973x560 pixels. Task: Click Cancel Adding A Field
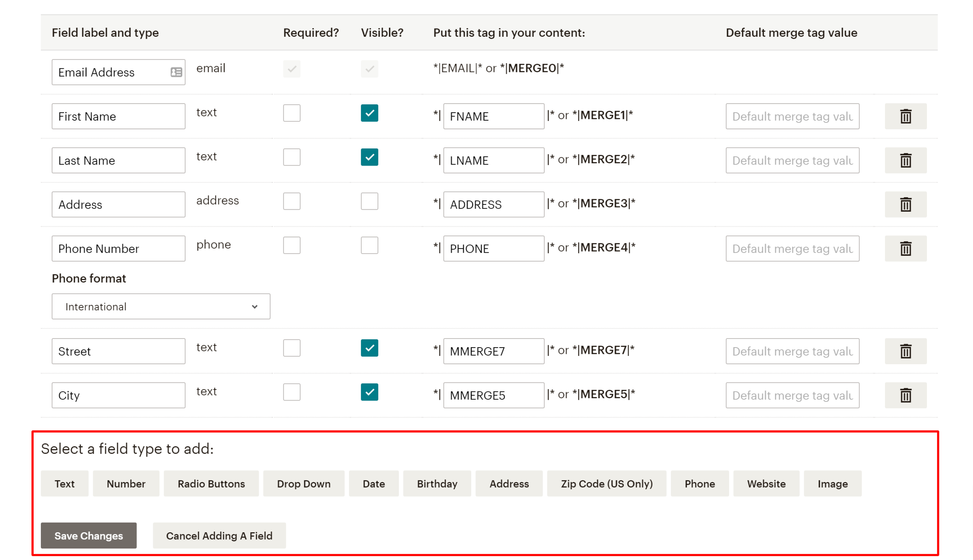pos(219,535)
